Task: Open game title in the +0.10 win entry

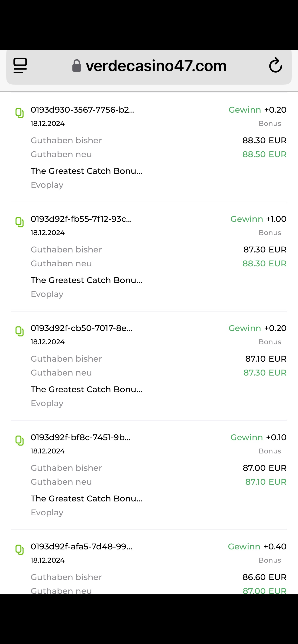Action: (x=86, y=498)
